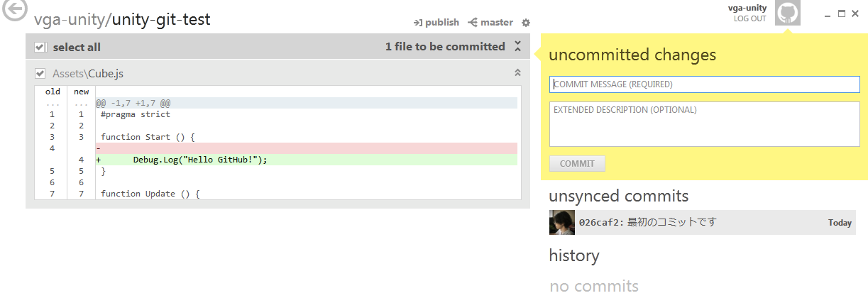Click the LOG OUT link
The height and width of the screenshot is (298, 868).
750,18
